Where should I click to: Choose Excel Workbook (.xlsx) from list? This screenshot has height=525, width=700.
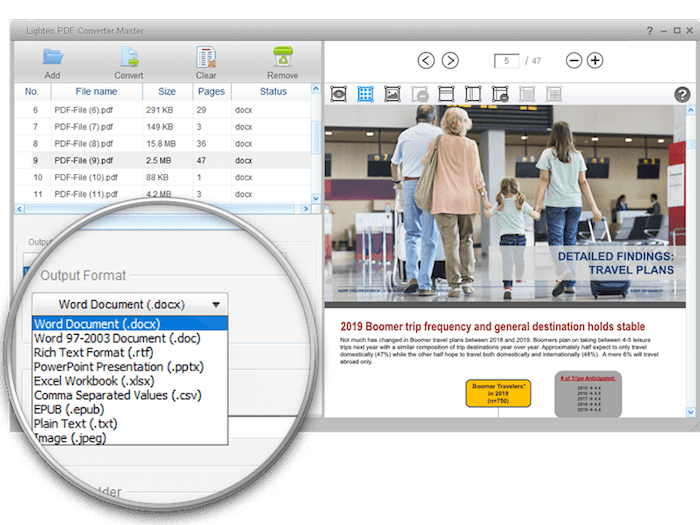click(x=93, y=381)
